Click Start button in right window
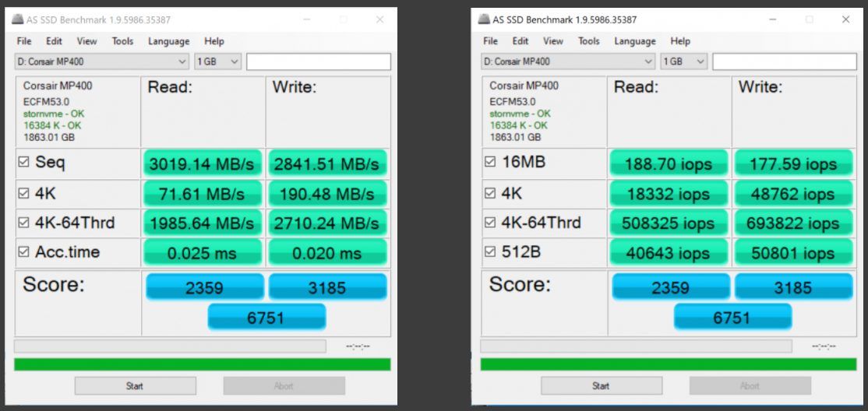Screen dimensions: 868x411 click(x=602, y=385)
